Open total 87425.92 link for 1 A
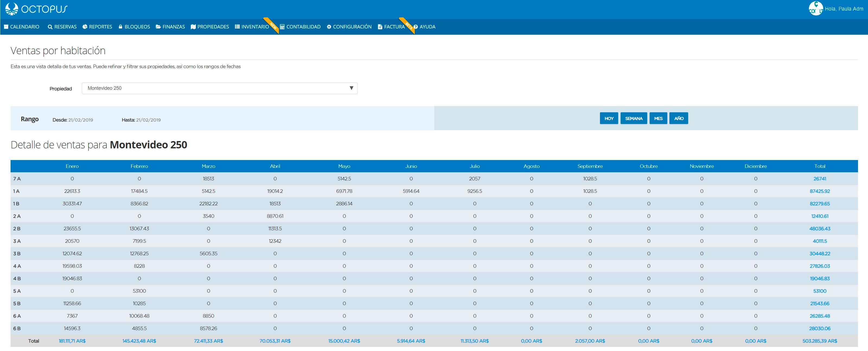Image resolution: width=868 pixels, height=351 pixels. (819, 191)
